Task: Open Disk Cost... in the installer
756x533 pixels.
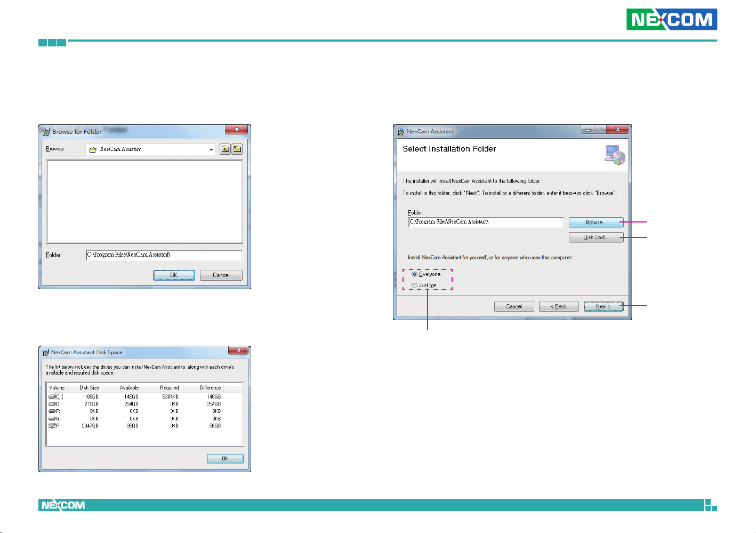Action: 596,237
